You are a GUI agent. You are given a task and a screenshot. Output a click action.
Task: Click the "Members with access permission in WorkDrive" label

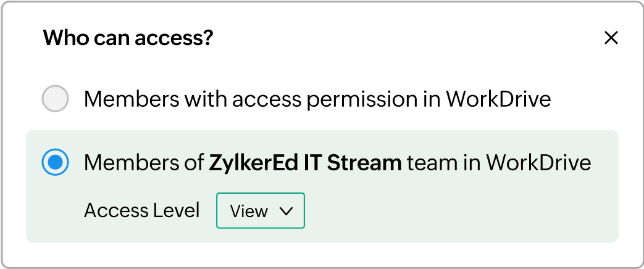tap(317, 99)
